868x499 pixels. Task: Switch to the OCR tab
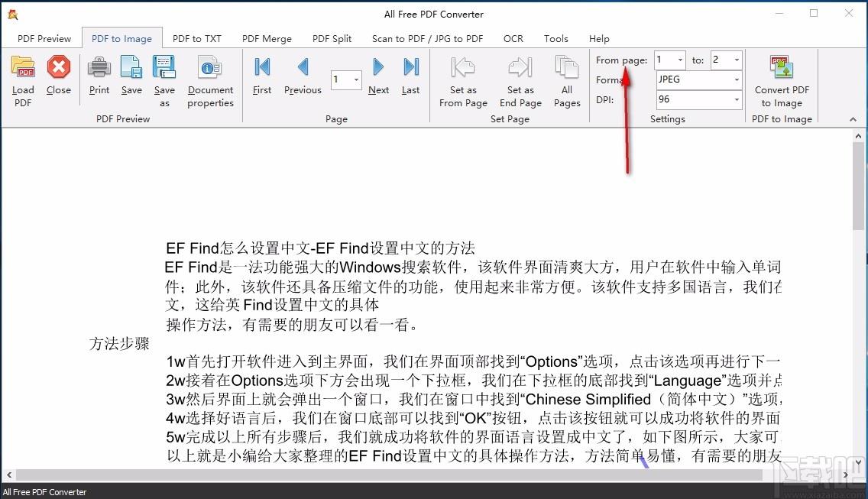[513, 39]
